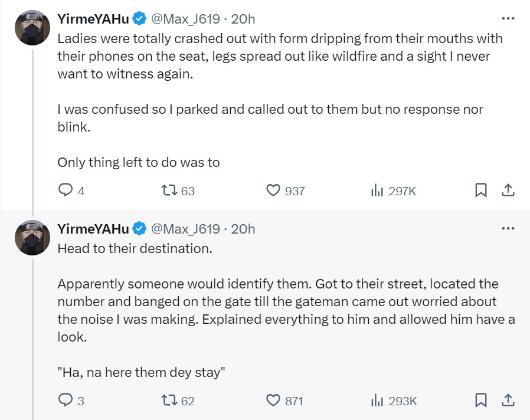View analytics of tweet with 297K views
Image resolution: width=530 pixels, height=420 pixels.
(x=377, y=191)
